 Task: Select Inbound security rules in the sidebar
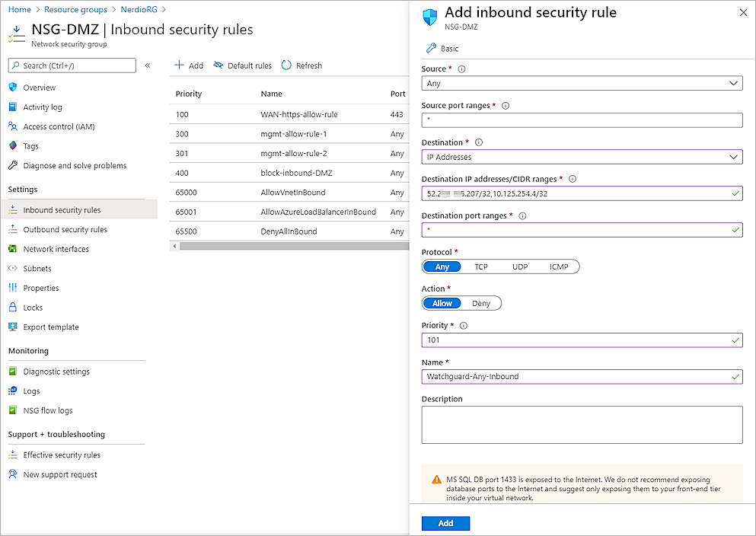tap(63, 209)
